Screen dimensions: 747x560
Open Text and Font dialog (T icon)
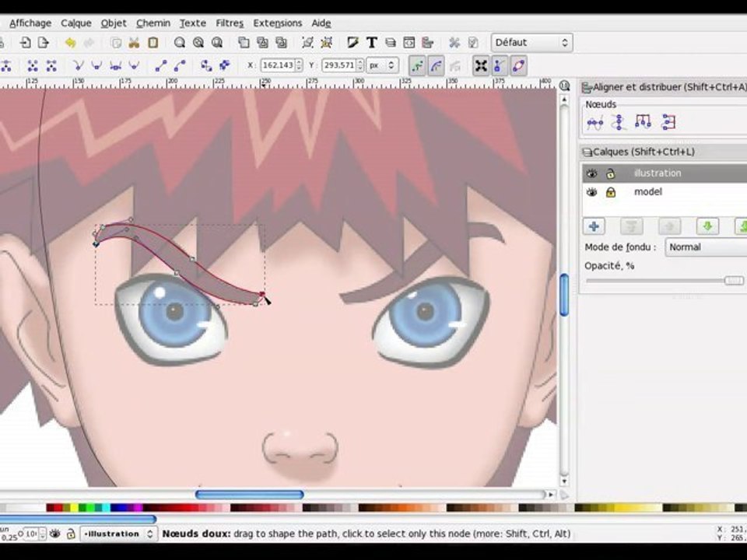pyautogui.click(x=372, y=43)
